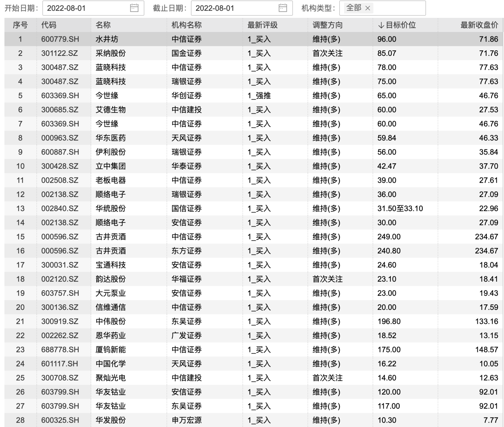Click the sort arrow on 目标价位
504x427 pixels.
(381, 25)
